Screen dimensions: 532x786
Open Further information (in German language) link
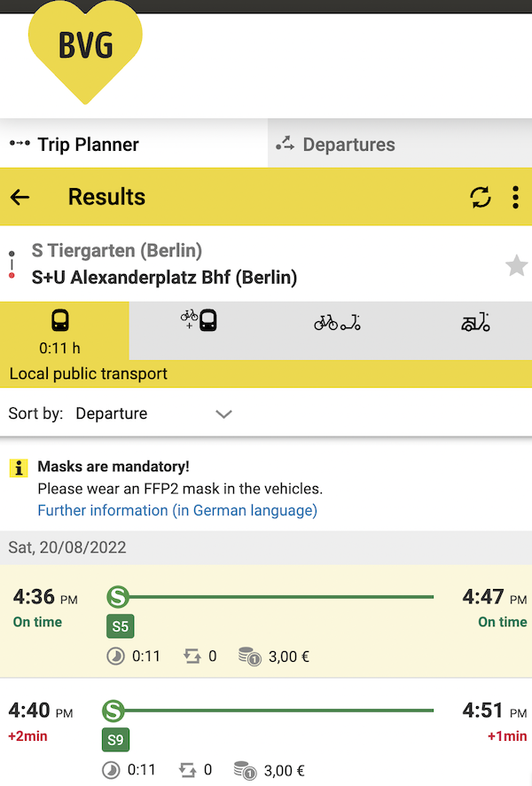coord(177,510)
